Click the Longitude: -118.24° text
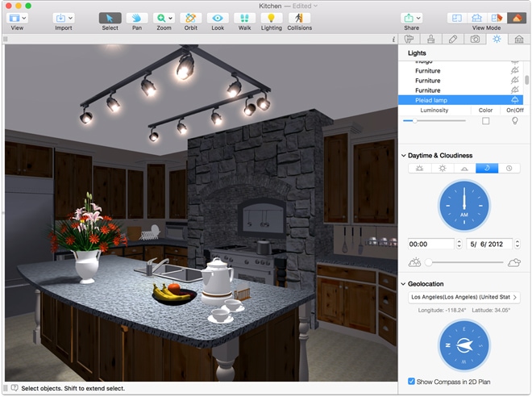The height and width of the screenshot is (397, 532). [x=442, y=310]
